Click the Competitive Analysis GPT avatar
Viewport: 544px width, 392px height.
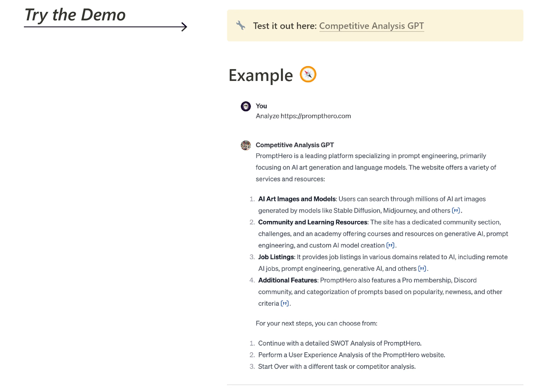(246, 145)
